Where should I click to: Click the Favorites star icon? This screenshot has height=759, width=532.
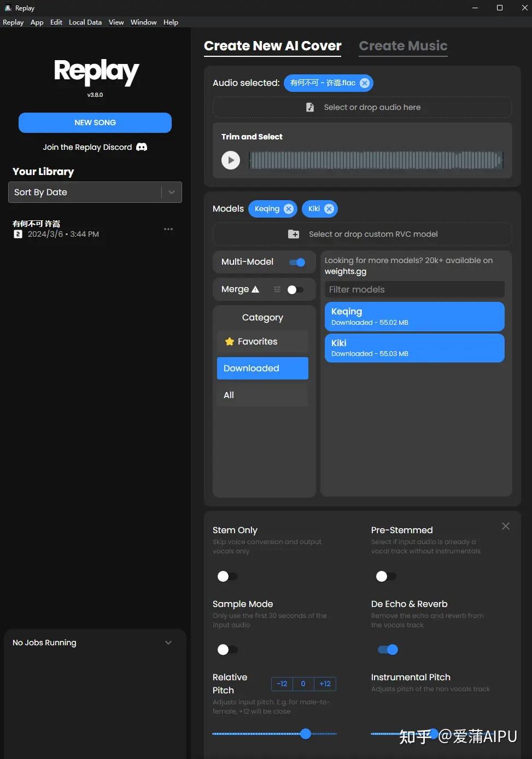[230, 342]
